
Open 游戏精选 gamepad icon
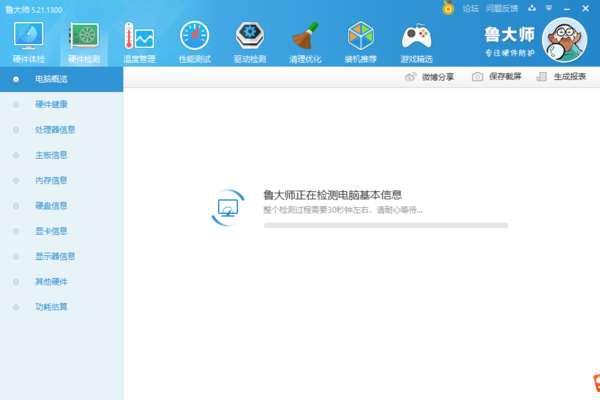coord(416,40)
